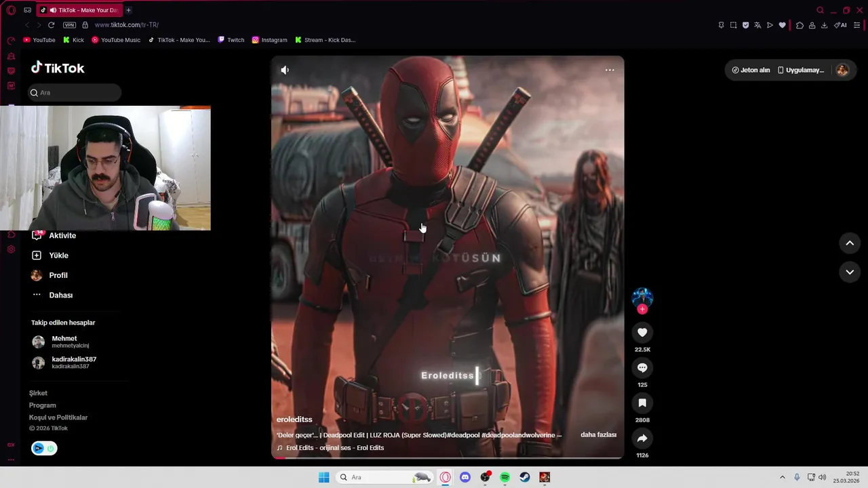Reload the TikTok page
This screenshot has width=868, height=488.
click(51, 25)
